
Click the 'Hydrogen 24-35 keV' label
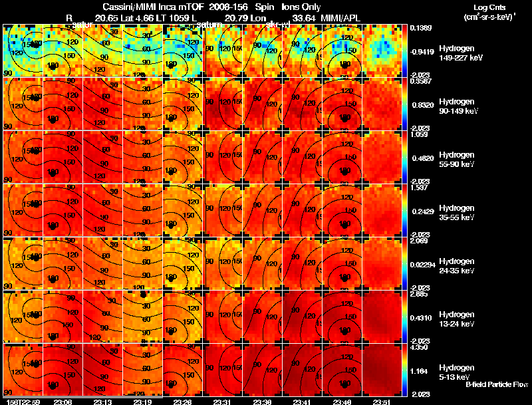457,266
